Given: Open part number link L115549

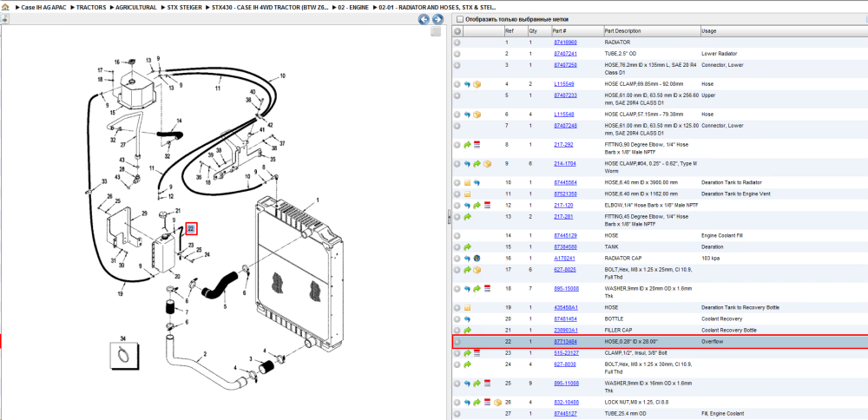Looking at the screenshot, I should pyautogui.click(x=563, y=84).
